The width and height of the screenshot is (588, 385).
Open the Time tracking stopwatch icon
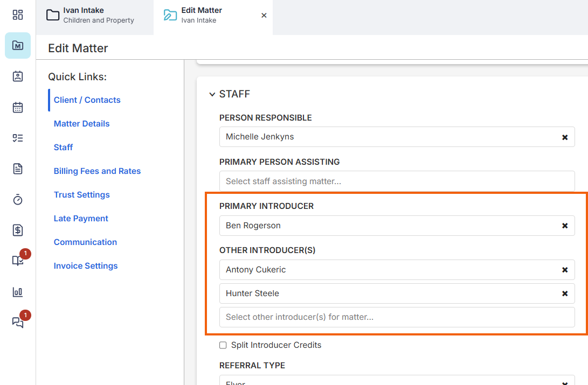(x=18, y=200)
